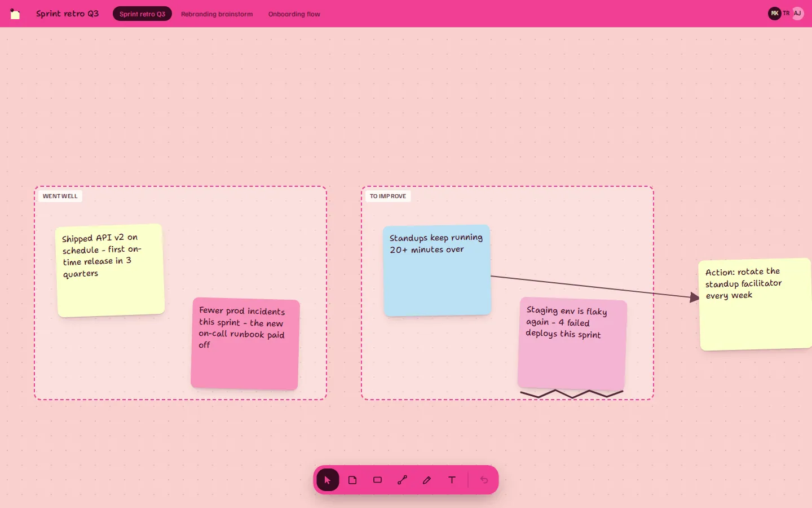Choose the sticky note tool

[x=352, y=480]
